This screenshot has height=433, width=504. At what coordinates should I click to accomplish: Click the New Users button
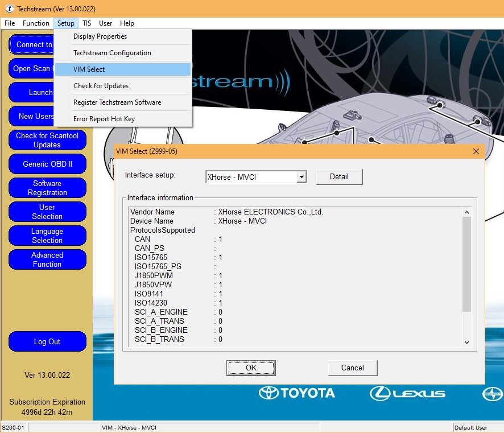pyautogui.click(x=31, y=116)
